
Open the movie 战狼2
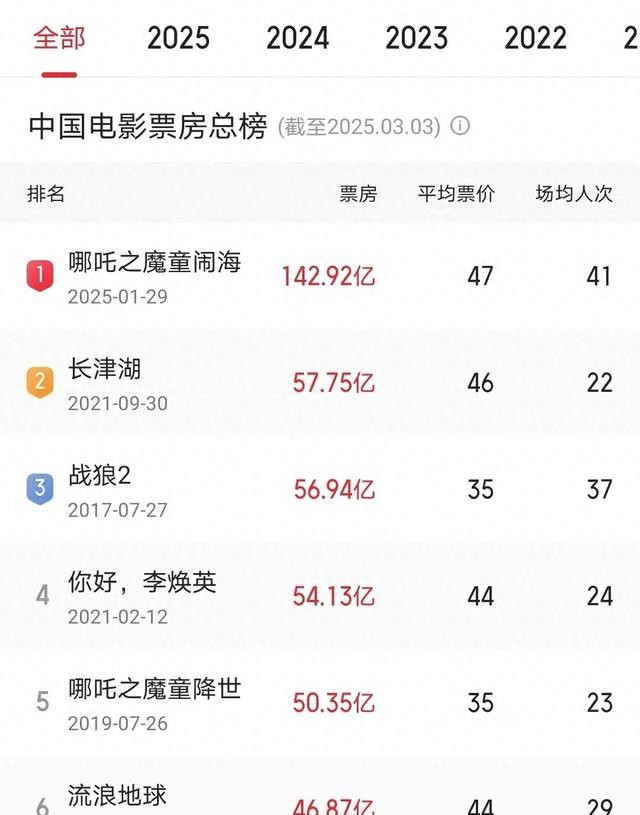(x=99, y=475)
